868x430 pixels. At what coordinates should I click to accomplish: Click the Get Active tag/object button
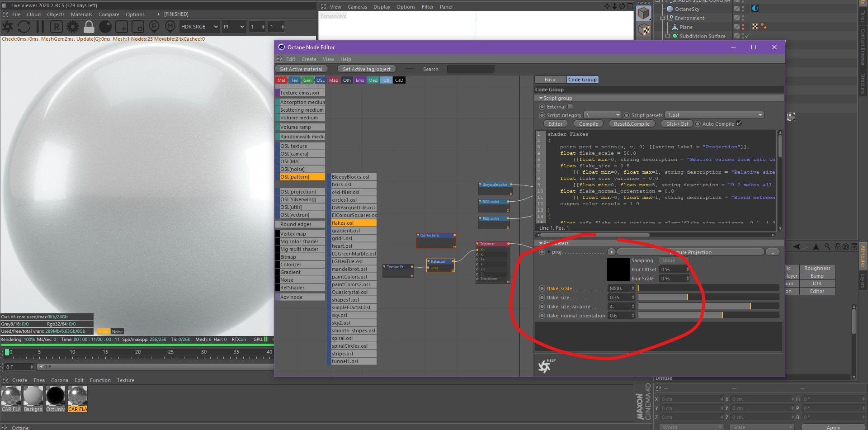coord(366,69)
